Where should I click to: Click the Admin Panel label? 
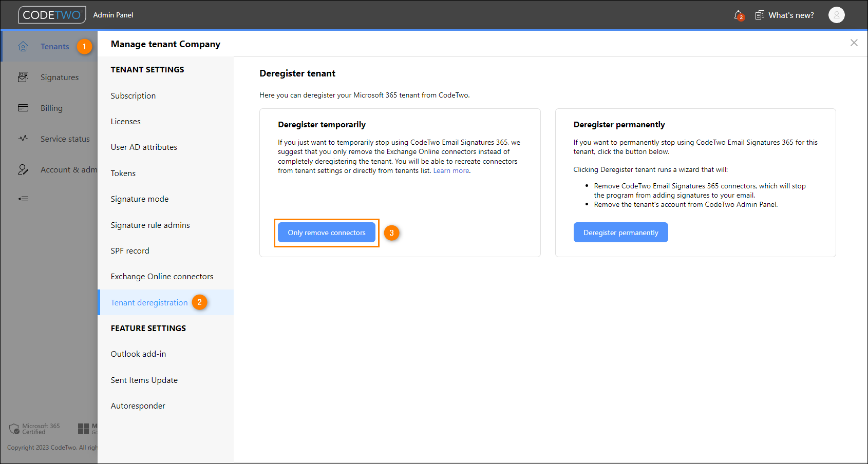point(113,15)
